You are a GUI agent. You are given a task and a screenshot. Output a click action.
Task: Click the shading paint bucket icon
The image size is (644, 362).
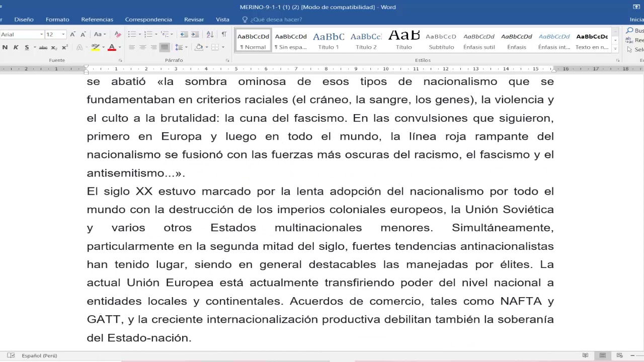[199, 47]
